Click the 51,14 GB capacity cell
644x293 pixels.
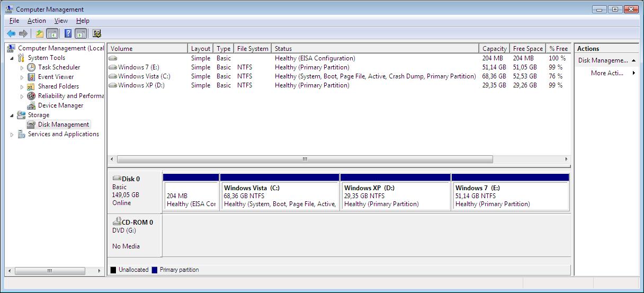coord(494,67)
